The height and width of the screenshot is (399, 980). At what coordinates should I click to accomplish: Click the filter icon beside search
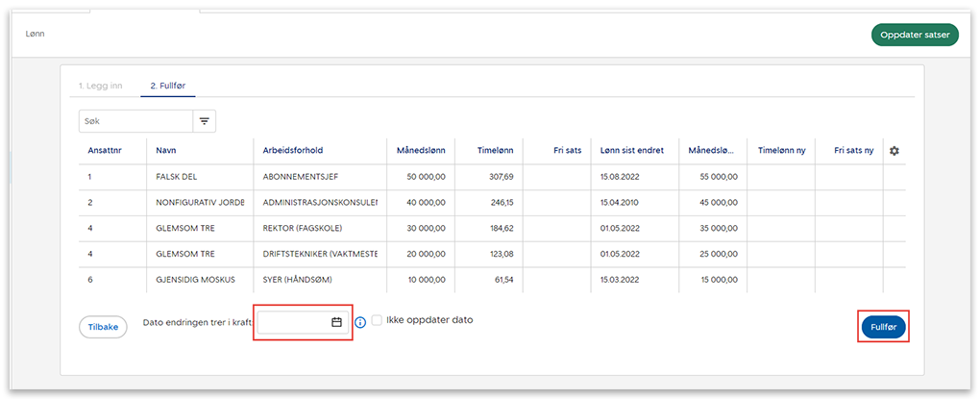click(x=204, y=121)
